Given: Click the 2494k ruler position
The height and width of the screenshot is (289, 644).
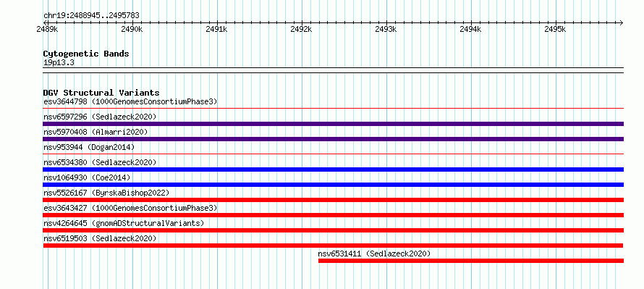Looking at the screenshot, I should pyautogui.click(x=470, y=29).
